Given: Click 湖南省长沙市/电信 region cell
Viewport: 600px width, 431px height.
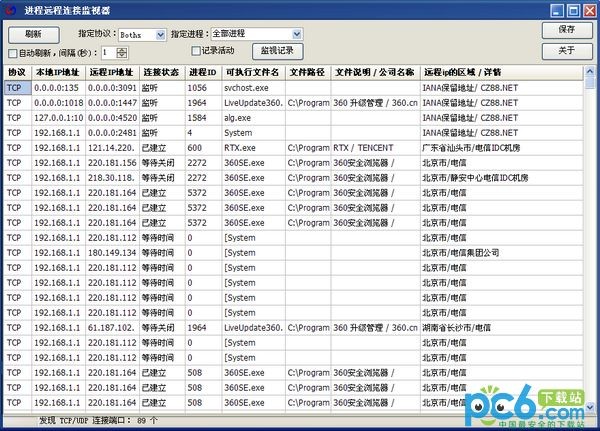Looking at the screenshot, I should [502, 328].
